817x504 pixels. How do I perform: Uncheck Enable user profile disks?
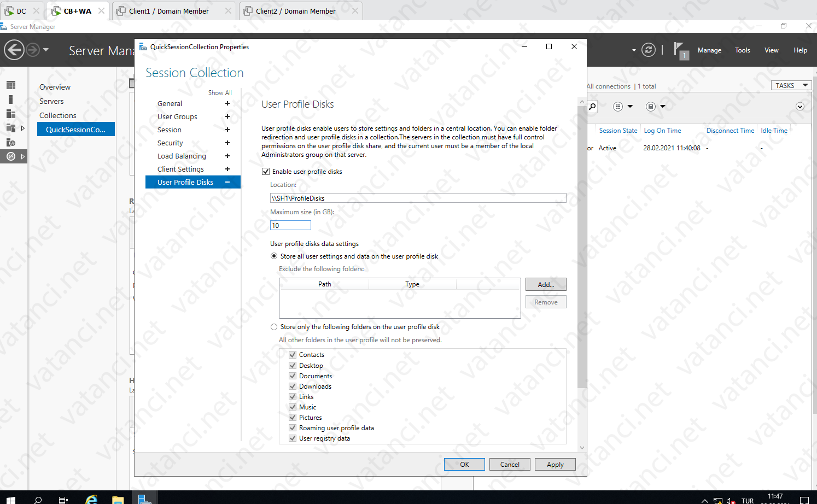(266, 171)
